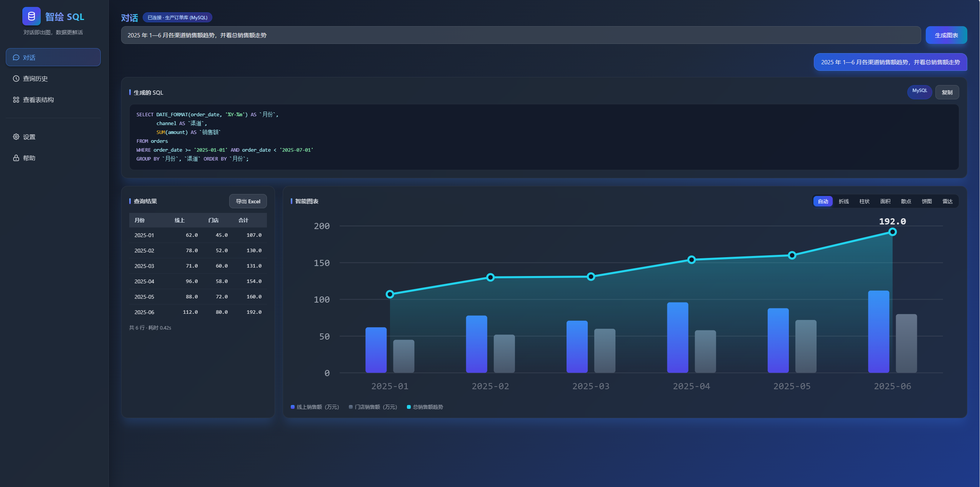The width and height of the screenshot is (980, 487).
Task: Switch chart type to 饼图
Action: coord(927,201)
